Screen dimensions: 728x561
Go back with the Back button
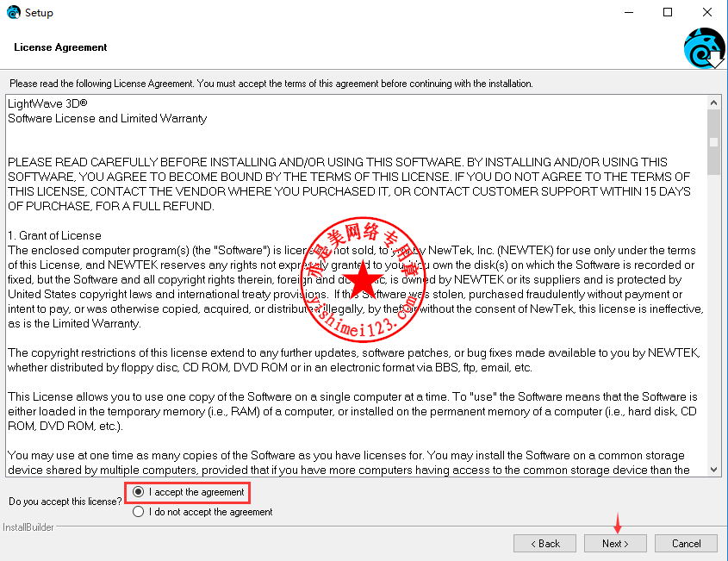pos(544,544)
